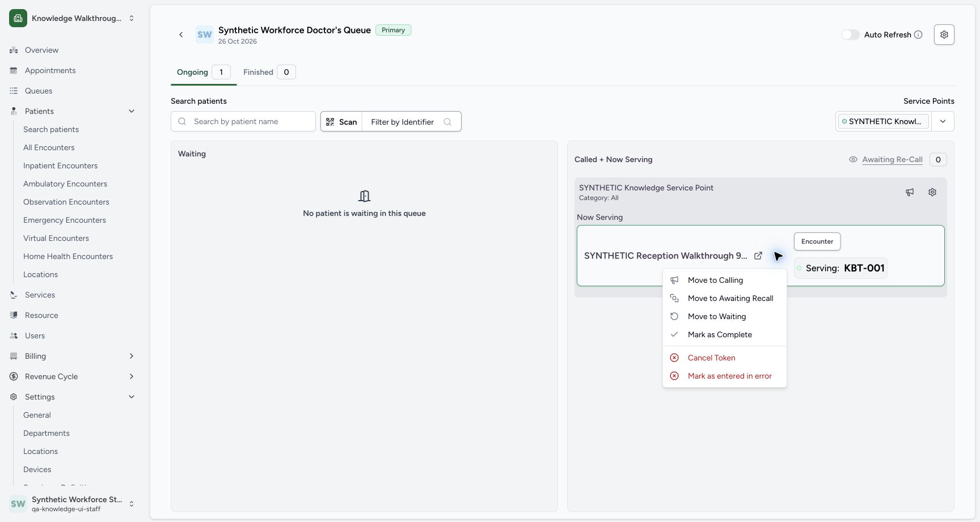
Task: Select Move to Waiting option
Action: tap(724, 316)
